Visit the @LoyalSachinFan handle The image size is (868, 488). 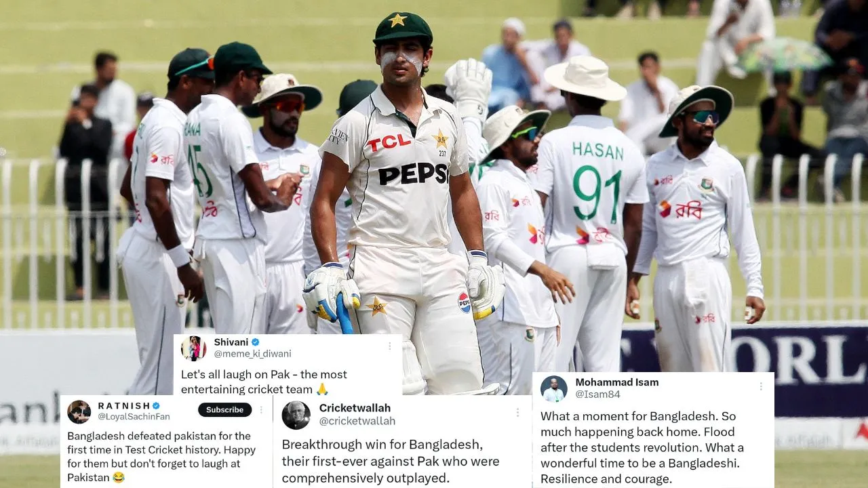pos(134,417)
